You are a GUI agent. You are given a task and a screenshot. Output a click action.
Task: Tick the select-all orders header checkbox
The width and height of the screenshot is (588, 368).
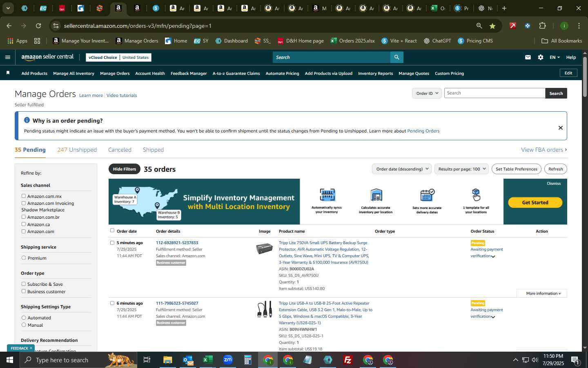pos(112,230)
